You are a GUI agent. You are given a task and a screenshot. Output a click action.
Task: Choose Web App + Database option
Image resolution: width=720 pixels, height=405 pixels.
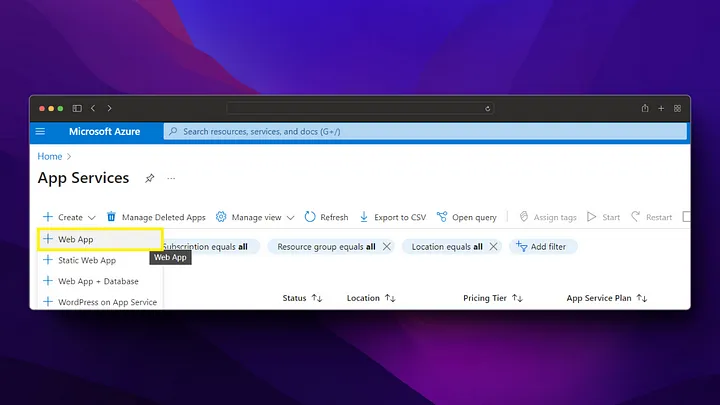(x=100, y=281)
